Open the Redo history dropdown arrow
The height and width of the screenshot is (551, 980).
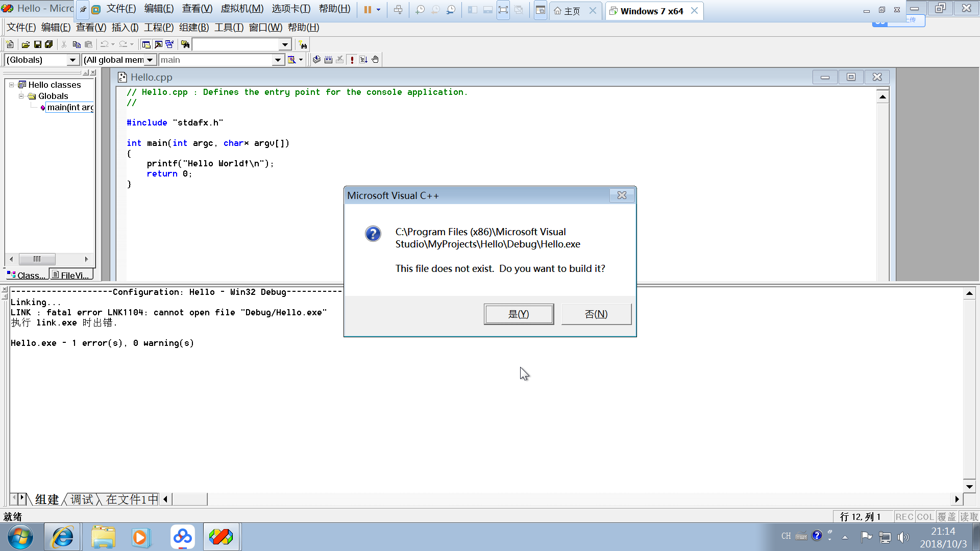132,45
